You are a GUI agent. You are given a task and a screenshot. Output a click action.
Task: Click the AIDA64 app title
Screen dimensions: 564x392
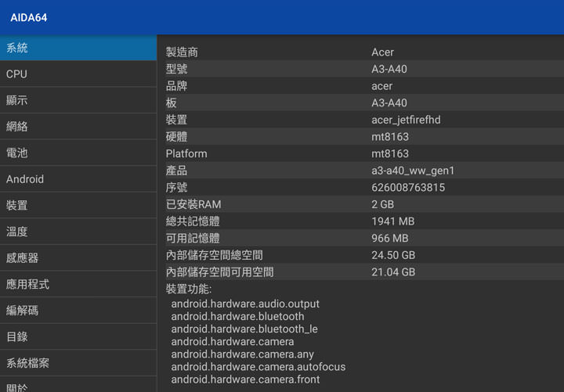[x=29, y=17]
